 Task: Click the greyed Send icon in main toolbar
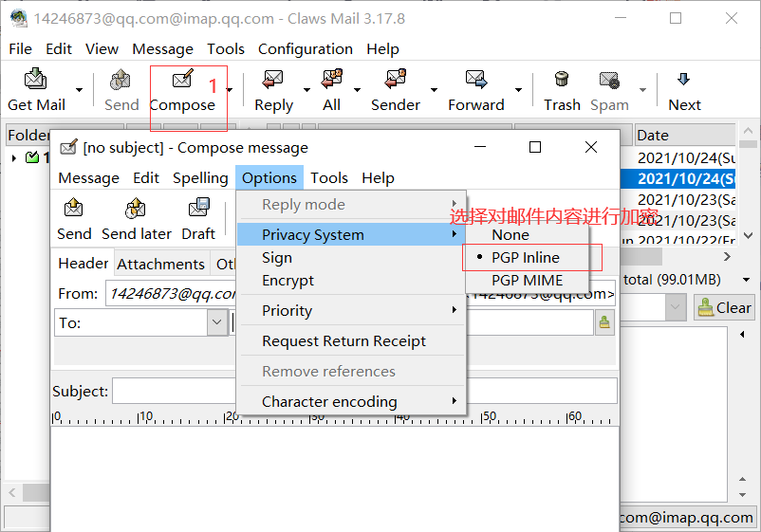[x=120, y=80]
